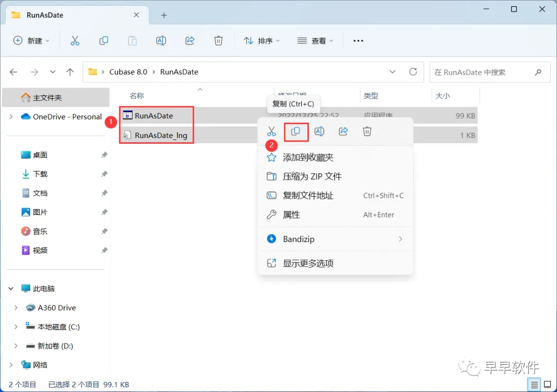Click Cubase 8.0 in the address path
557x392 pixels.
point(128,72)
